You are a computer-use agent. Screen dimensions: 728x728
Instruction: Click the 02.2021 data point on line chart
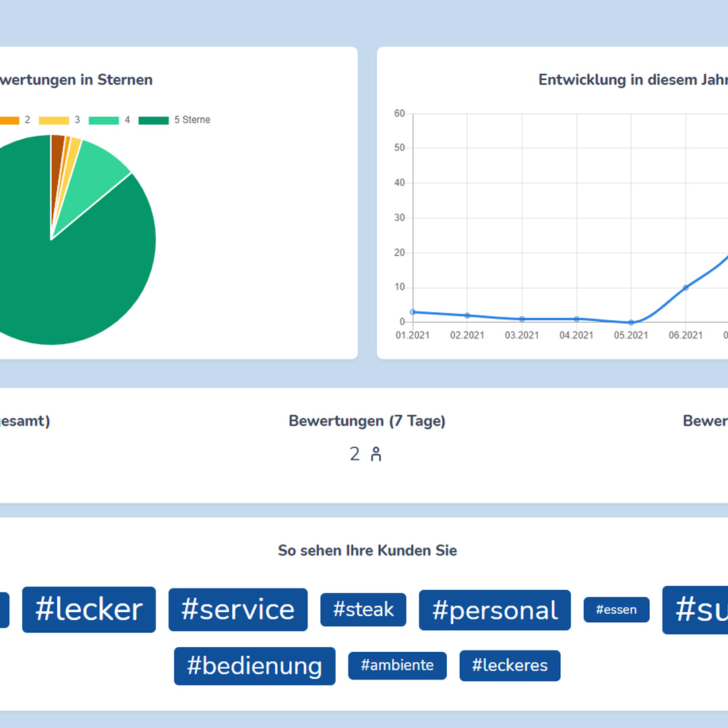click(x=468, y=315)
